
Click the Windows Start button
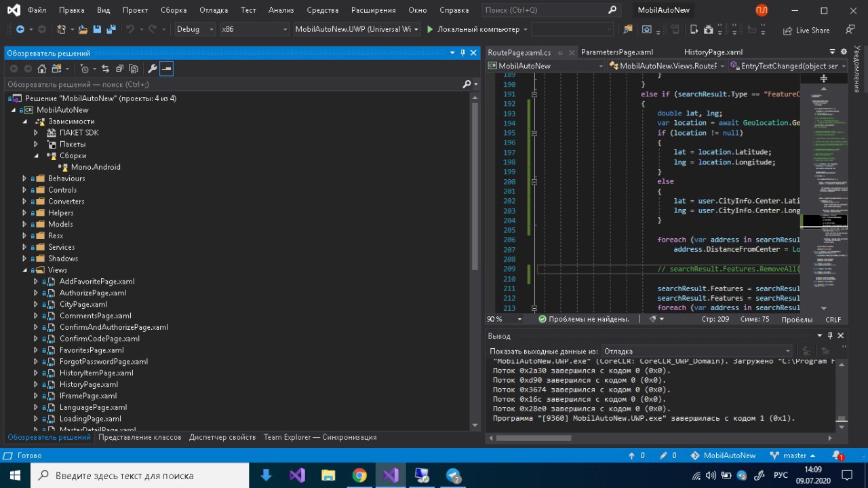pyautogui.click(x=15, y=475)
